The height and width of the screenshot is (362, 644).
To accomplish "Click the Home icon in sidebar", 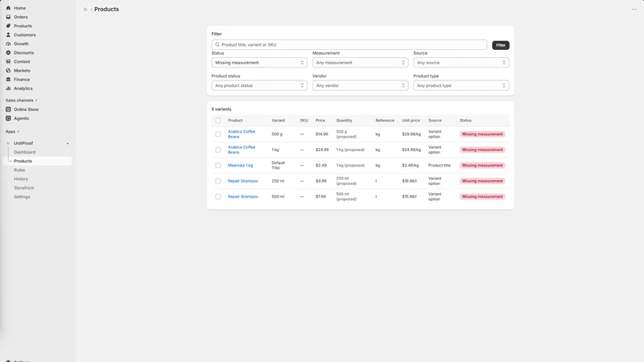I will (x=8, y=8).
